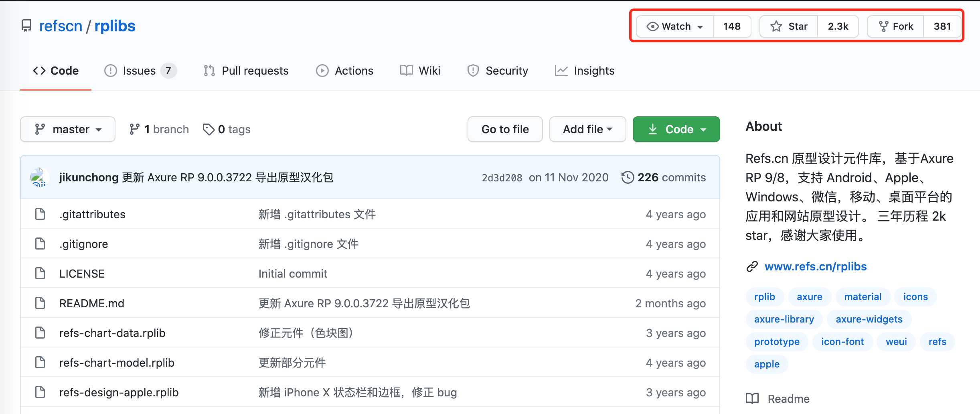Open jikunchong author profile link

89,177
